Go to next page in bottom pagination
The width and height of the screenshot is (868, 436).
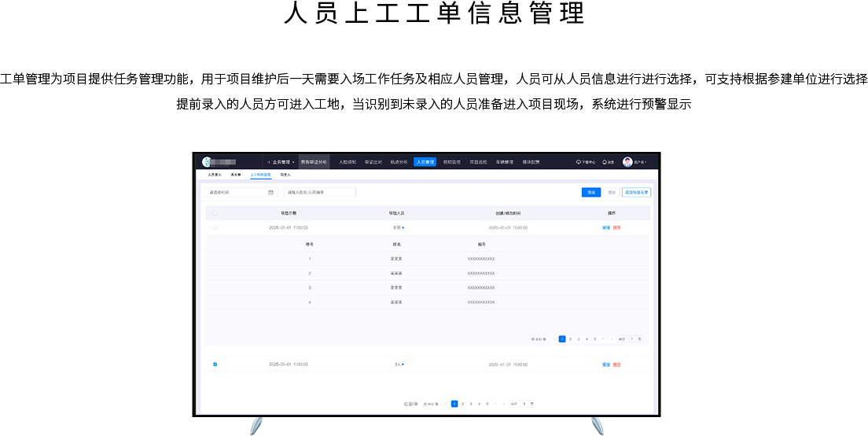click(x=503, y=404)
